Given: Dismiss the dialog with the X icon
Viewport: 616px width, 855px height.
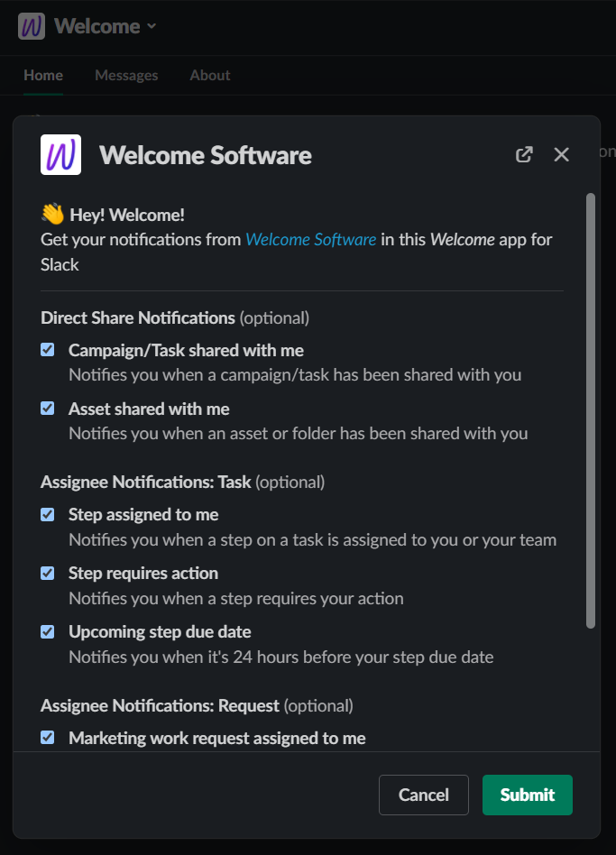Looking at the screenshot, I should pos(561,154).
